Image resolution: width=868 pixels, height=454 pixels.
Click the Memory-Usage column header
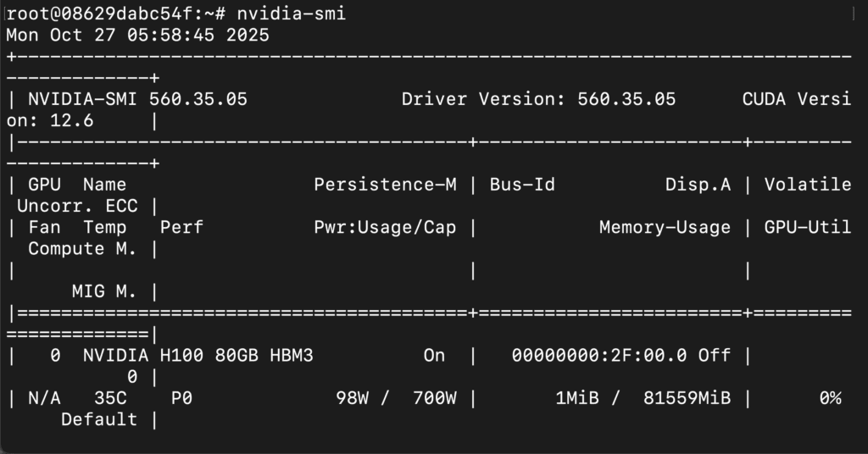(x=665, y=227)
